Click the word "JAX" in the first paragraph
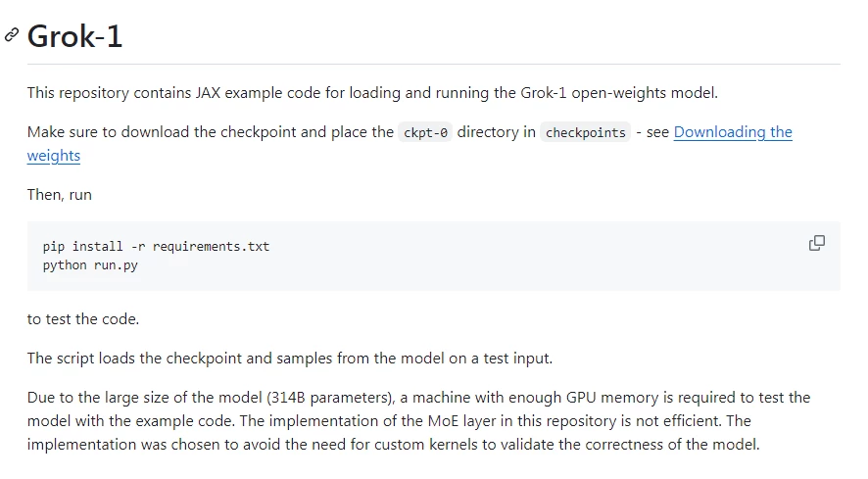 pyautogui.click(x=208, y=92)
